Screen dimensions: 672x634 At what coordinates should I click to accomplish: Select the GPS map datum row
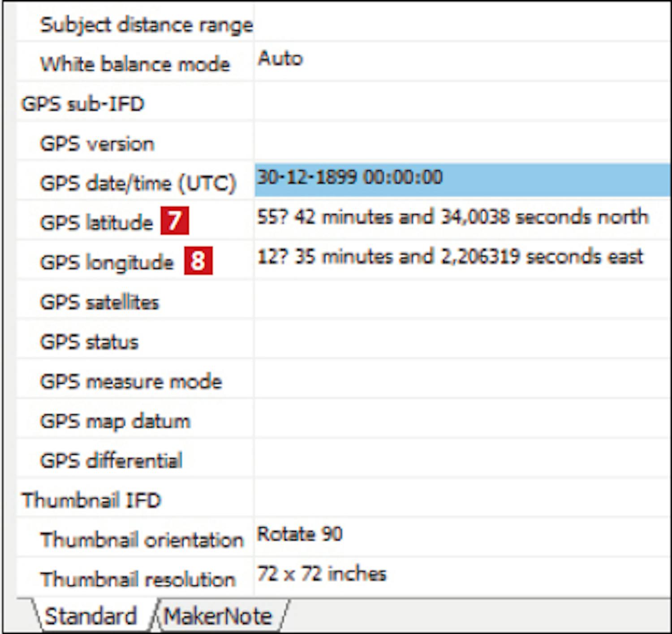[x=115, y=421]
